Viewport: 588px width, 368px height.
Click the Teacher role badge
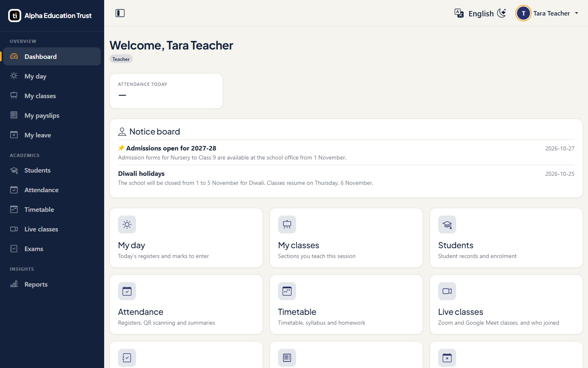(x=121, y=59)
